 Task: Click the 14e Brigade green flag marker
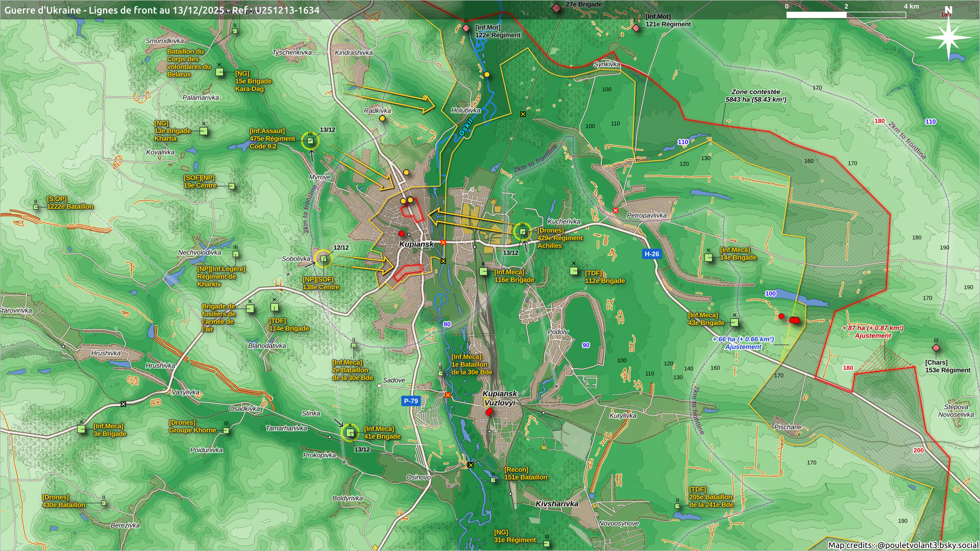pos(708,258)
